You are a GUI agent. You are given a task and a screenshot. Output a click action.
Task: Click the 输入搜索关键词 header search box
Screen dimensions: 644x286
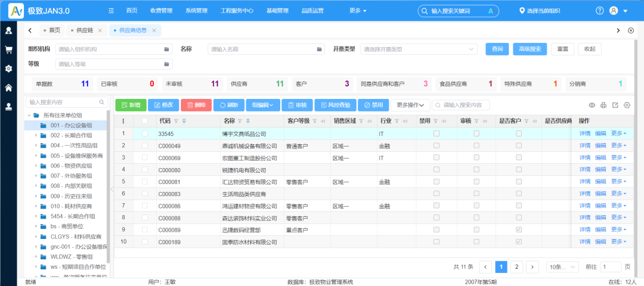pyautogui.click(x=458, y=11)
